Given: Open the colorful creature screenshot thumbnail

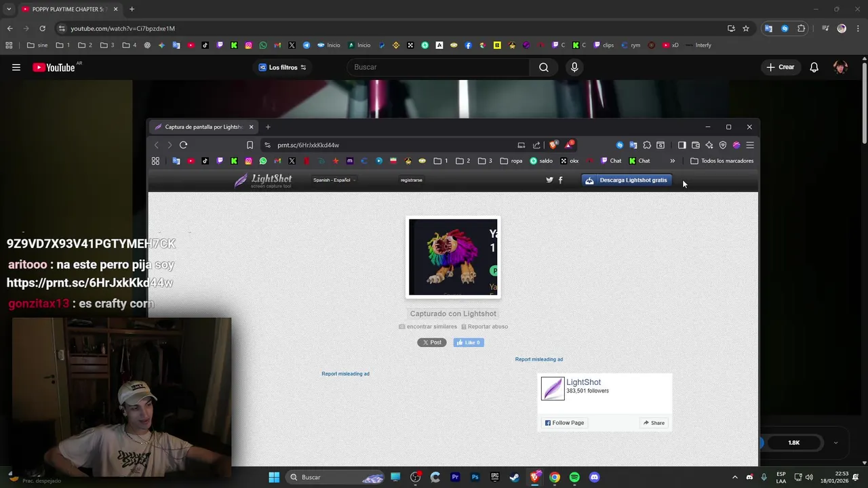Looking at the screenshot, I should [453, 257].
